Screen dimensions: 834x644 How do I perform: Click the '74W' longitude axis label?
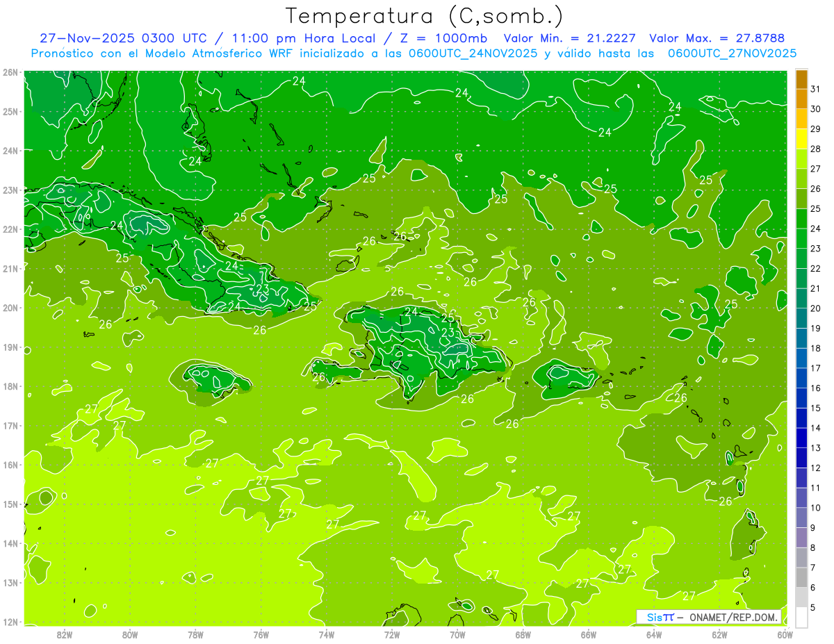click(x=327, y=634)
